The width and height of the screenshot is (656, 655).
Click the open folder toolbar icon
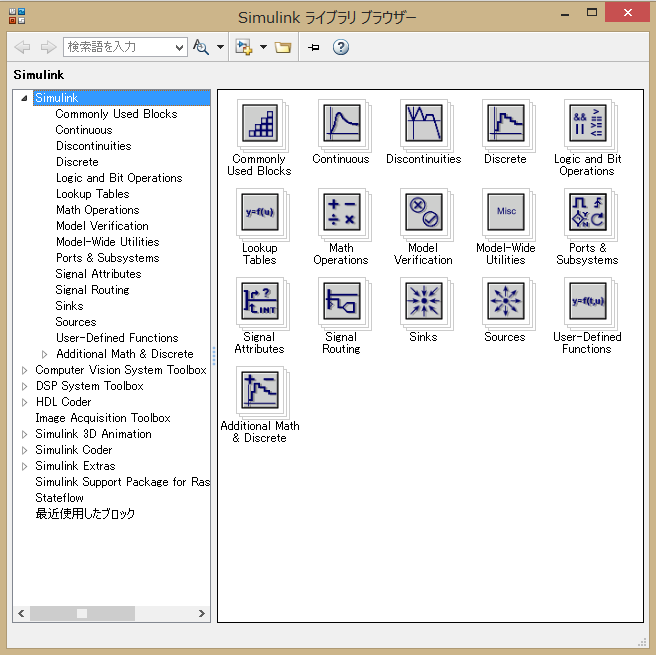tap(283, 47)
